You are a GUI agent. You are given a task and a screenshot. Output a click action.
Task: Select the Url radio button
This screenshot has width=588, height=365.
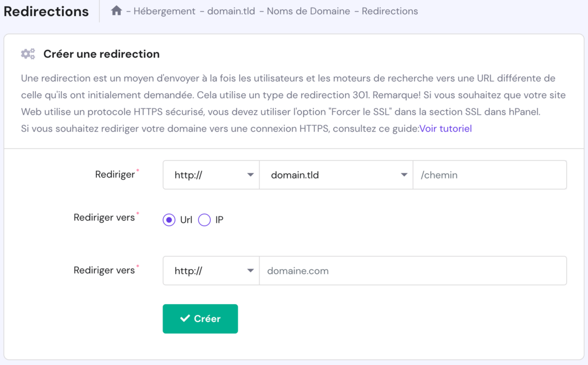[168, 220]
